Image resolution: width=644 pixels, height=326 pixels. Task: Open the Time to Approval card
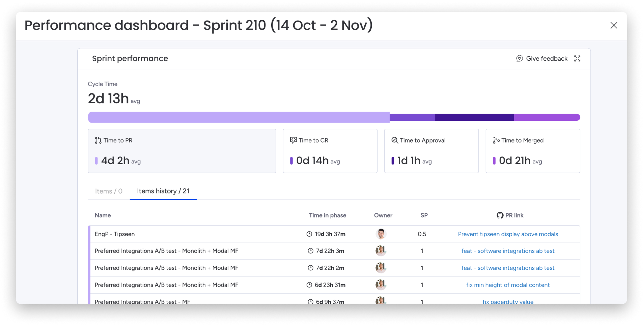click(431, 151)
